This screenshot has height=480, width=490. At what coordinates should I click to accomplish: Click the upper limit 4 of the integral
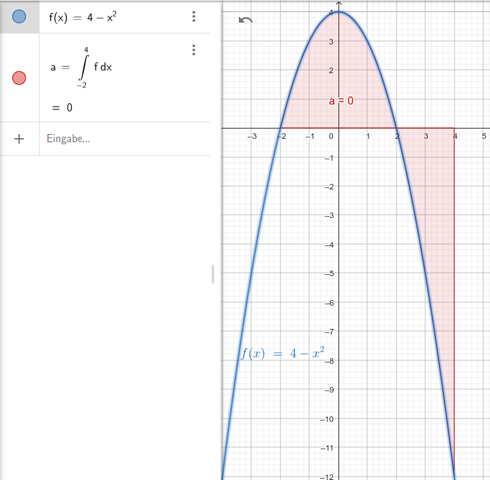pos(86,50)
